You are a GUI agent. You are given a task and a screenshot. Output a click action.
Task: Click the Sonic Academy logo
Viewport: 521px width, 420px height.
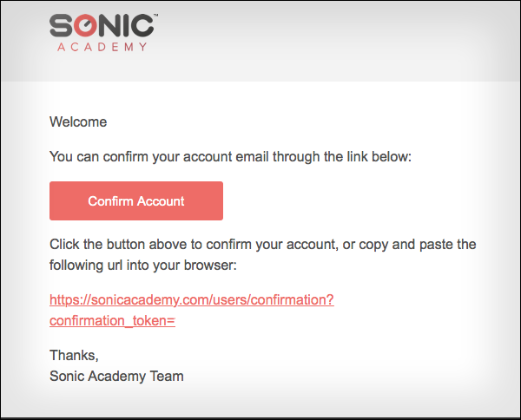click(103, 32)
